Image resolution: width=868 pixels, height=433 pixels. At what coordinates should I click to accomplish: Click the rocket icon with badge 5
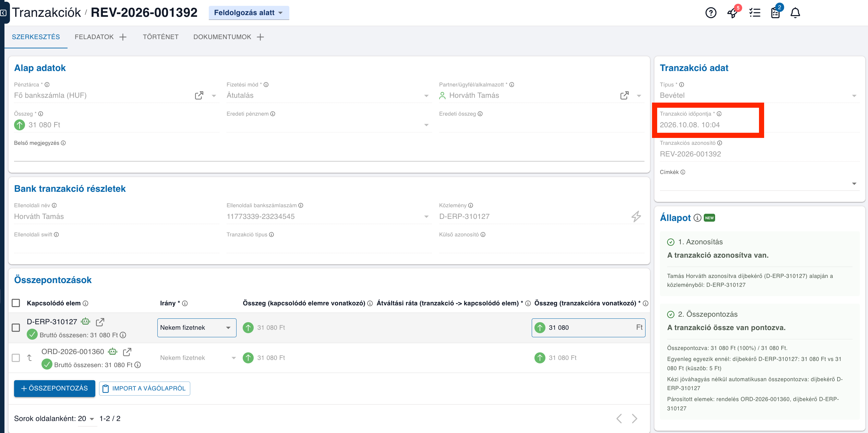[733, 13]
